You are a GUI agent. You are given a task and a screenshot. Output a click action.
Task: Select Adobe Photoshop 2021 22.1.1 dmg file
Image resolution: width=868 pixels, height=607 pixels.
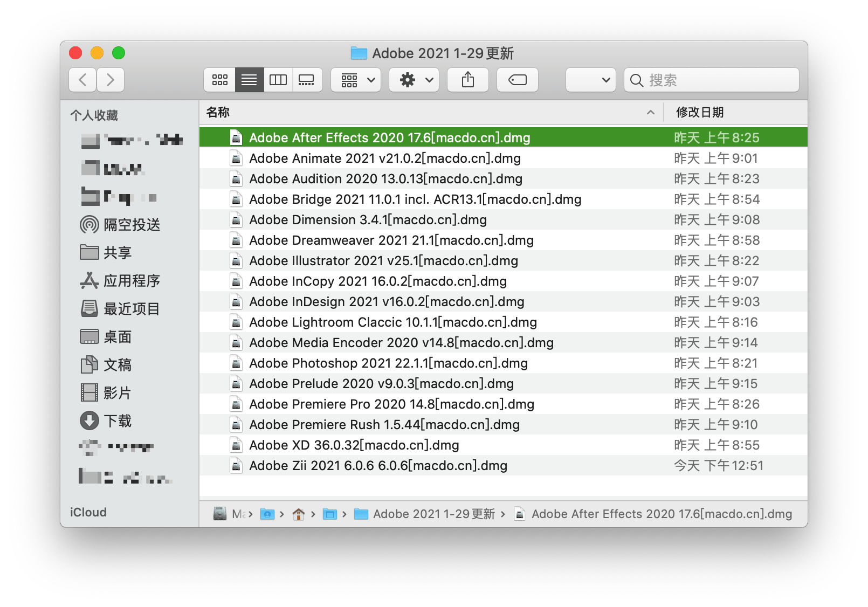click(x=388, y=363)
